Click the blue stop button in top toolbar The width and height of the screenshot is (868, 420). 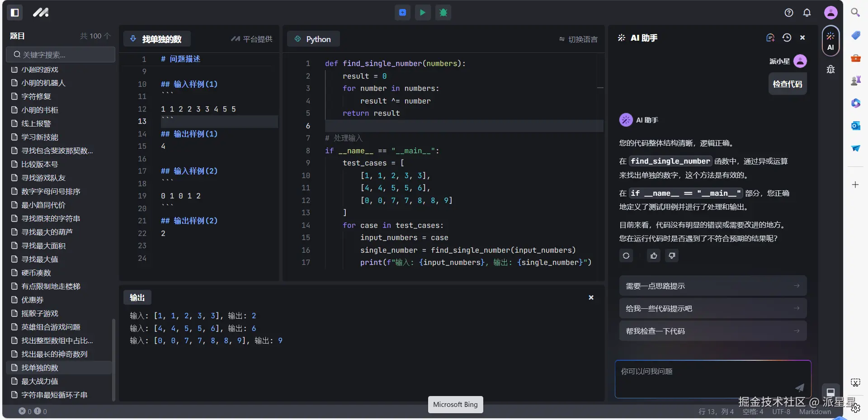tap(402, 13)
